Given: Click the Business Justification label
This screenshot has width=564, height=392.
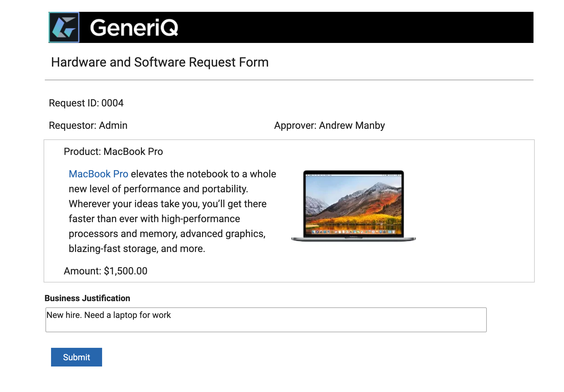Looking at the screenshot, I should (x=87, y=298).
